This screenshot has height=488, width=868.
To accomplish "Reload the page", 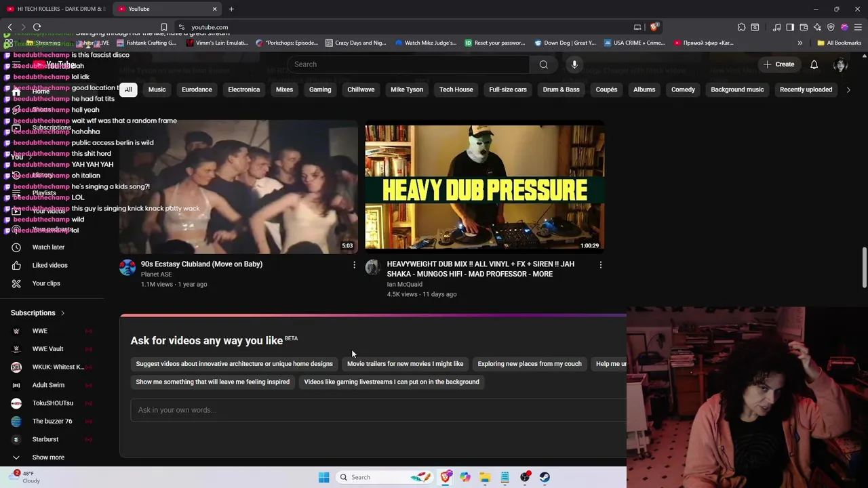I will click(x=37, y=27).
